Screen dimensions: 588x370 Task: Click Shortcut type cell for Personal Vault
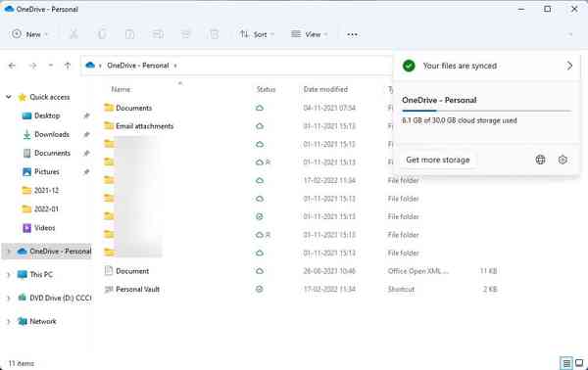pyautogui.click(x=401, y=289)
